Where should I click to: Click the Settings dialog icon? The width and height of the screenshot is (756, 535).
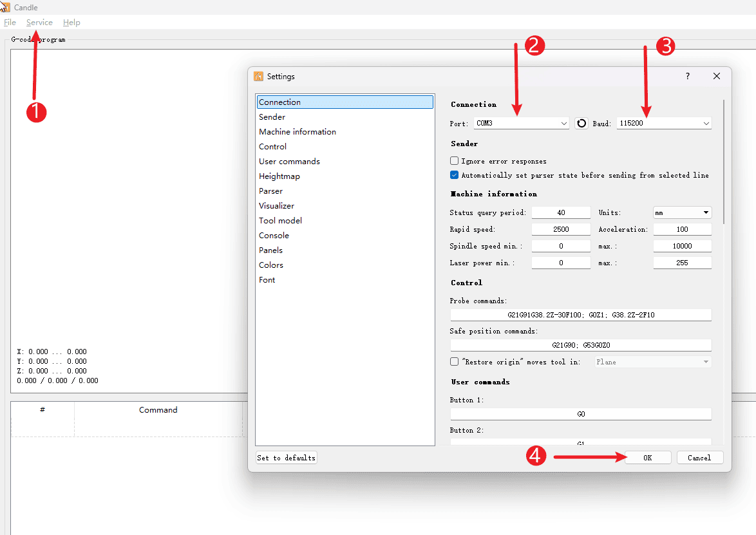tap(259, 76)
